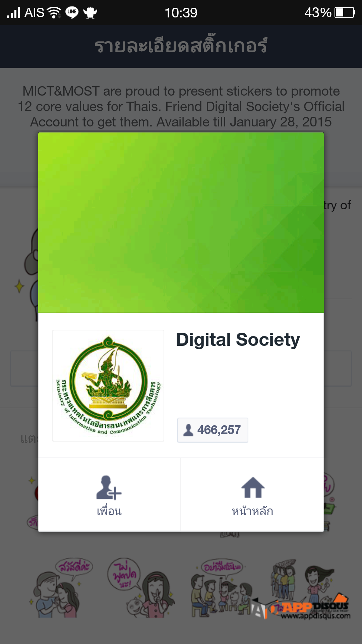Tap the Wi-Fi signal status icon
Screen dimensions: 362x644
click(x=54, y=13)
